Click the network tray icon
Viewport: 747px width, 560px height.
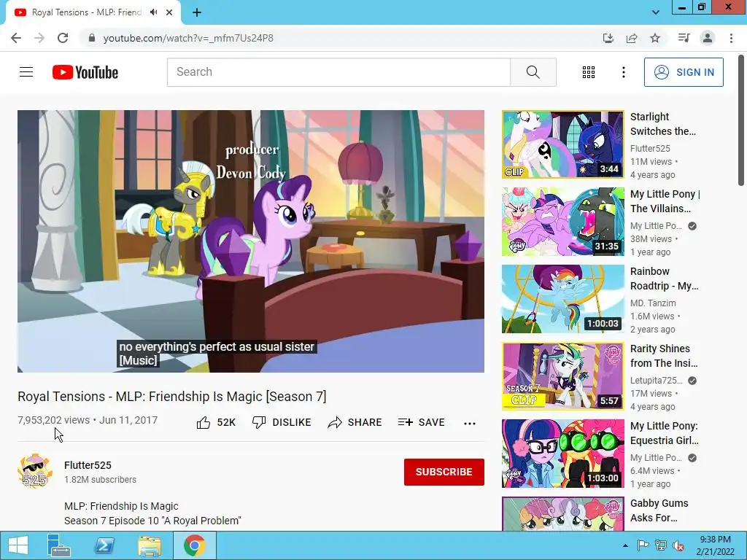[661, 545]
